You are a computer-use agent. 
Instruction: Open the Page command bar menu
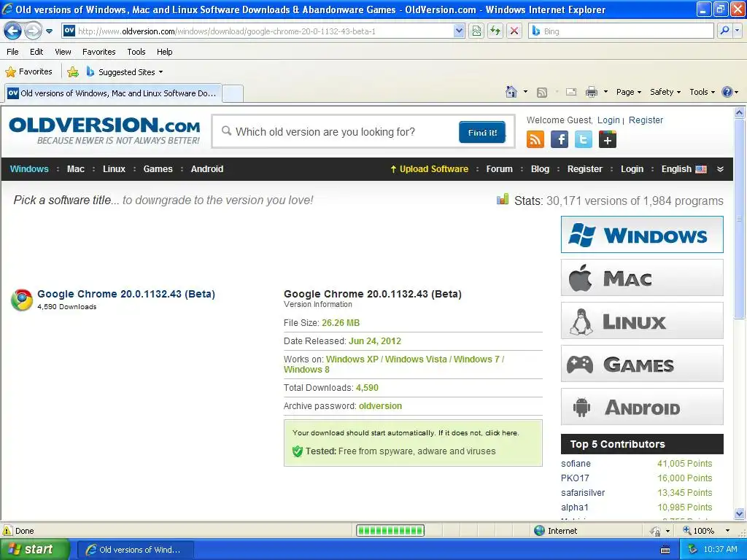click(628, 92)
